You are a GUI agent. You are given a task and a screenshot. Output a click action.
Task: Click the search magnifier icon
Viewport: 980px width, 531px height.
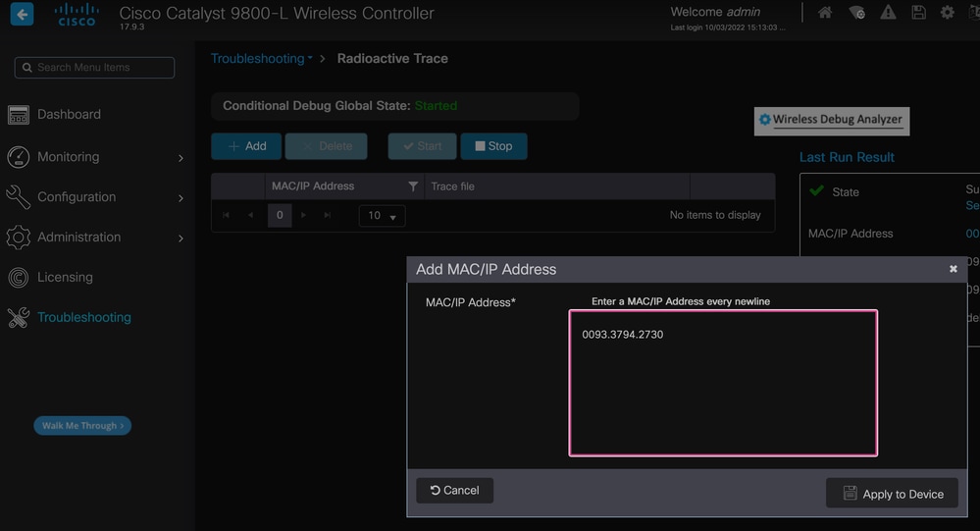(26, 68)
